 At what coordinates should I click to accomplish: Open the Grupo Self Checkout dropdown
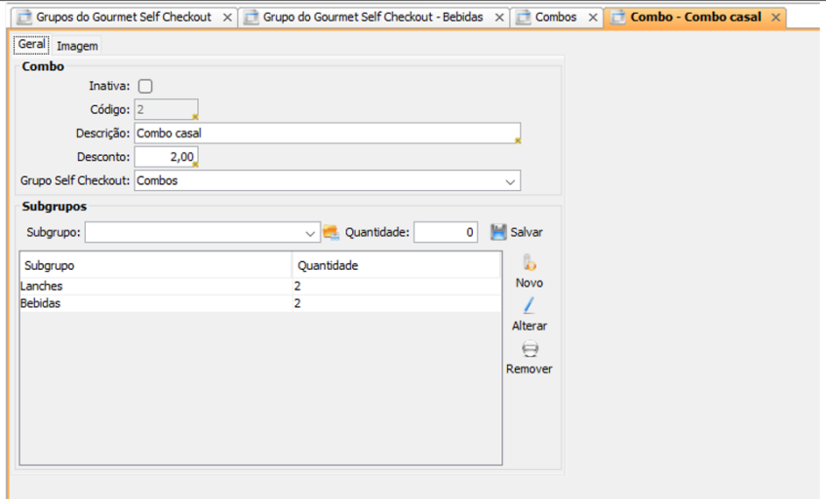[510, 181]
